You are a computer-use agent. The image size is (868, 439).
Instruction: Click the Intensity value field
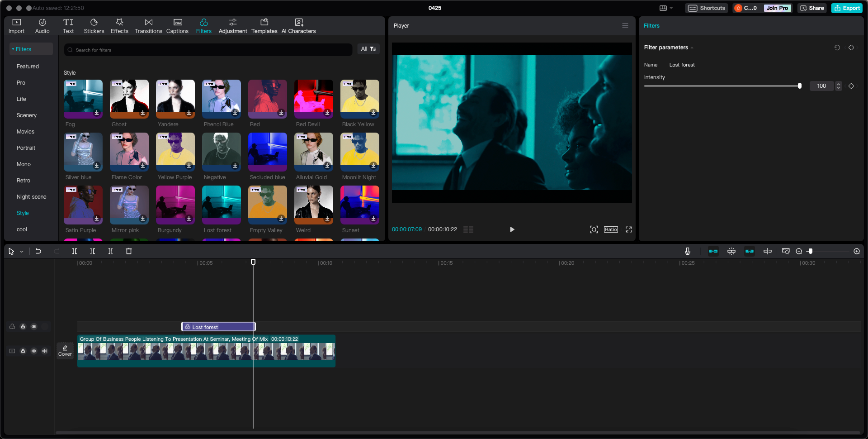click(x=821, y=86)
